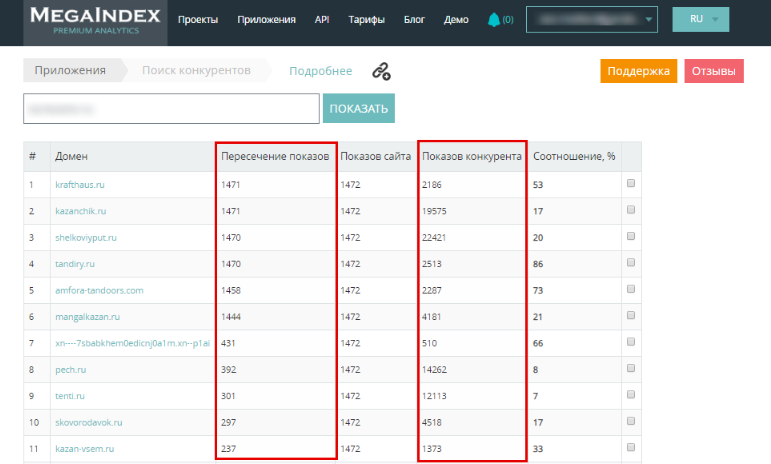
Task: Sort by Показов конкурента column header
Action: tap(472, 156)
